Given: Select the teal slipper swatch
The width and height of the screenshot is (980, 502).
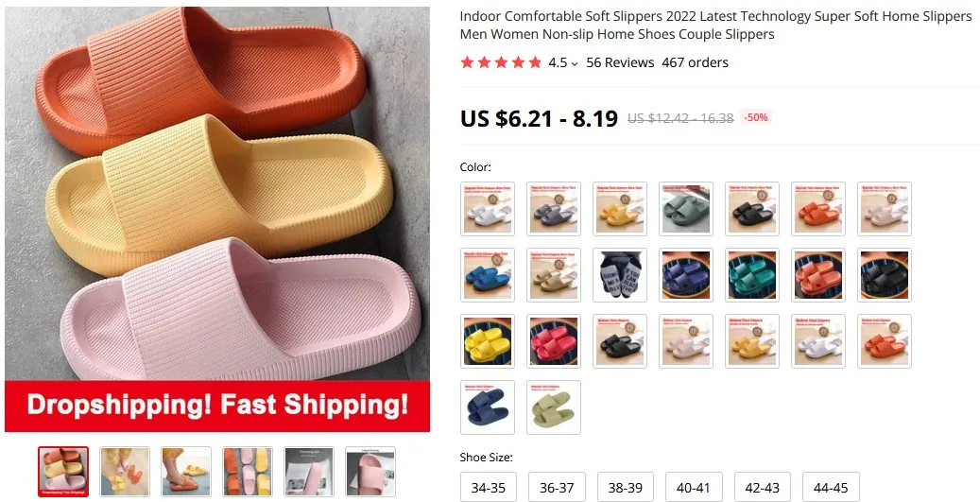Looking at the screenshot, I should (752, 275).
